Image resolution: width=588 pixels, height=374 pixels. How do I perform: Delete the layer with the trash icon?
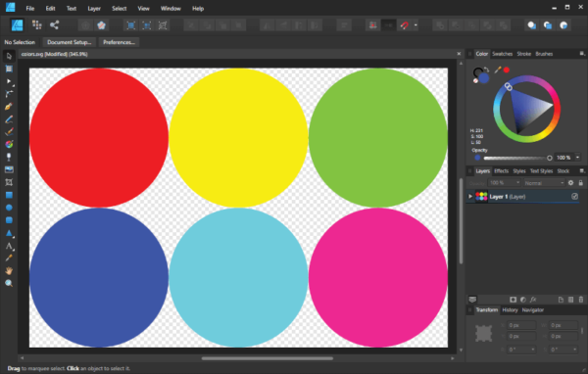[581, 300]
